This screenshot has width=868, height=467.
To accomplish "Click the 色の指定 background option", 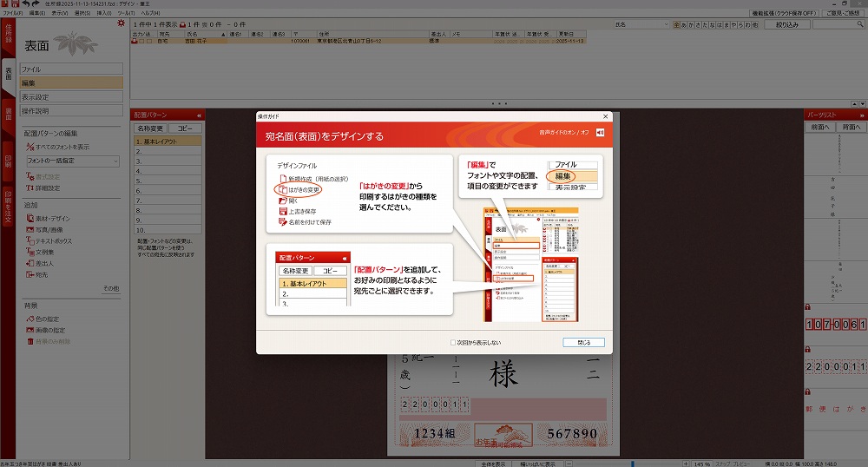I will coord(29,319).
